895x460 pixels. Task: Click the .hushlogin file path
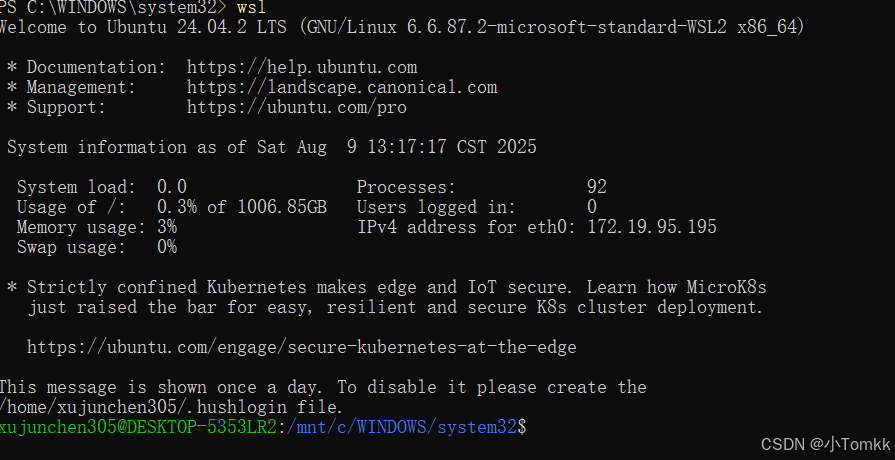pos(170,407)
